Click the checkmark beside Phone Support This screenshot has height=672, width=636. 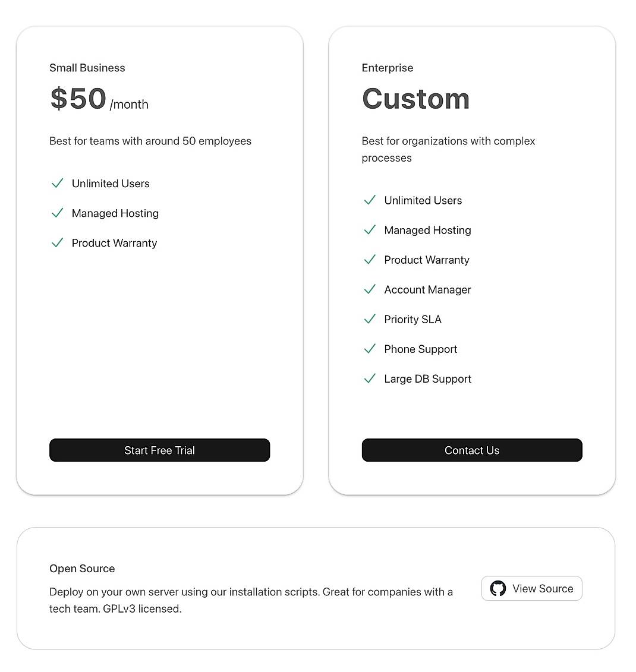pyautogui.click(x=370, y=349)
